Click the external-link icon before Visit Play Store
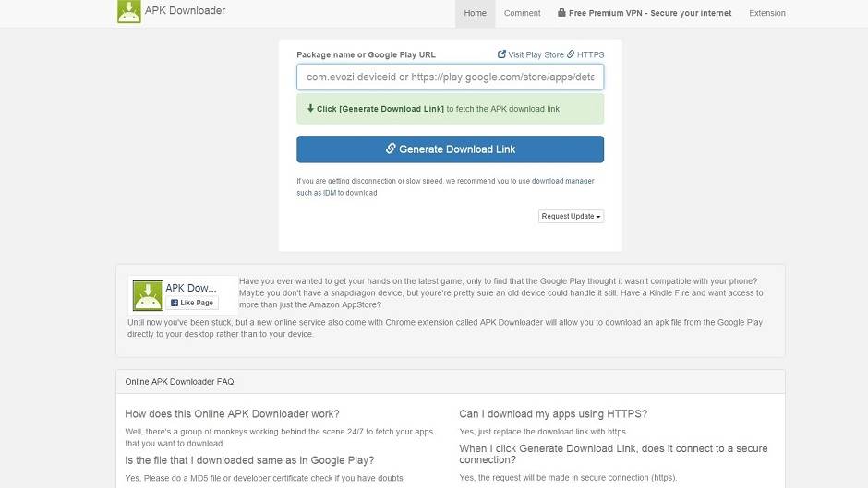The width and height of the screenshot is (868, 488). tap(501, 54)
